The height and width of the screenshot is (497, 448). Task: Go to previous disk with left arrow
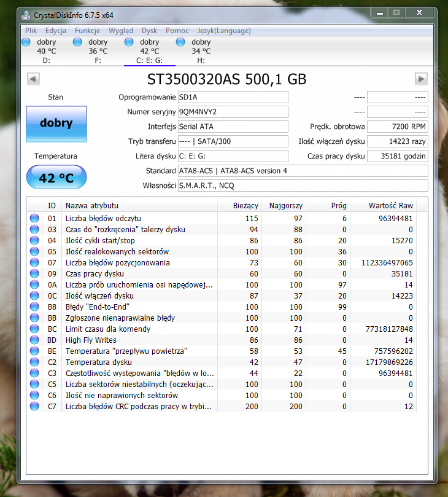(33, 79)
